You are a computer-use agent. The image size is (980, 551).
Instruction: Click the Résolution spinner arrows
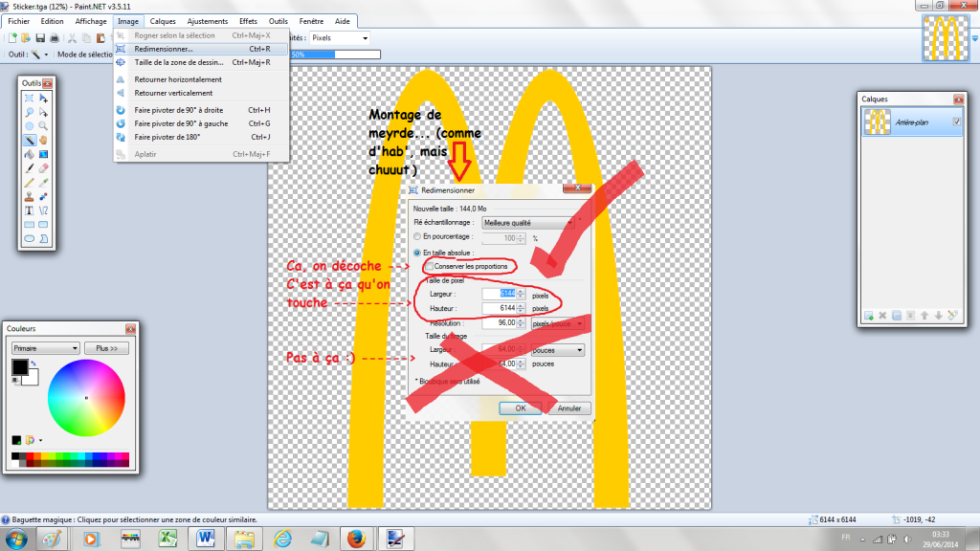[x=521, y=323]
